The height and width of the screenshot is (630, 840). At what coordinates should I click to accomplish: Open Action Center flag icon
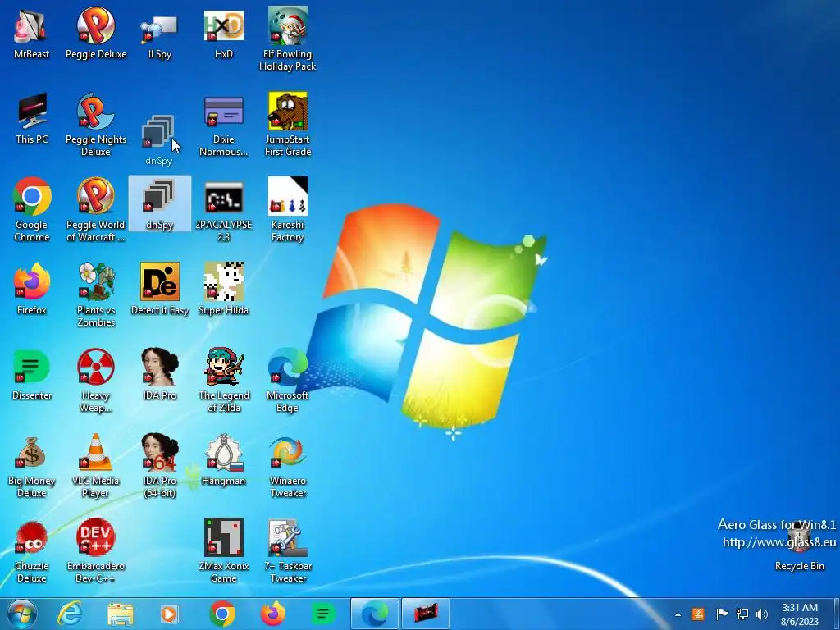point(722,614)
